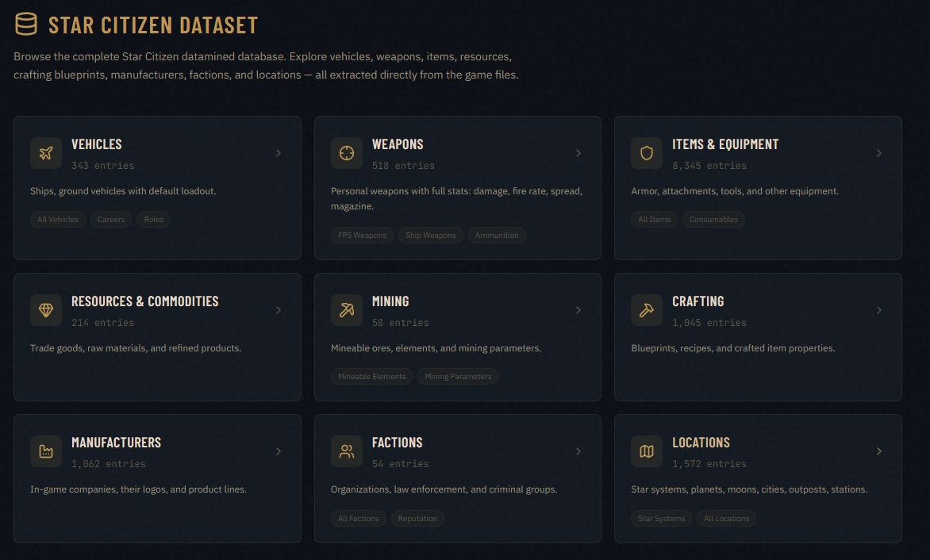Viewport: 930px width, 560px height.
Task: Click the '518 entries' count
Action: click(x=403, y=166)
